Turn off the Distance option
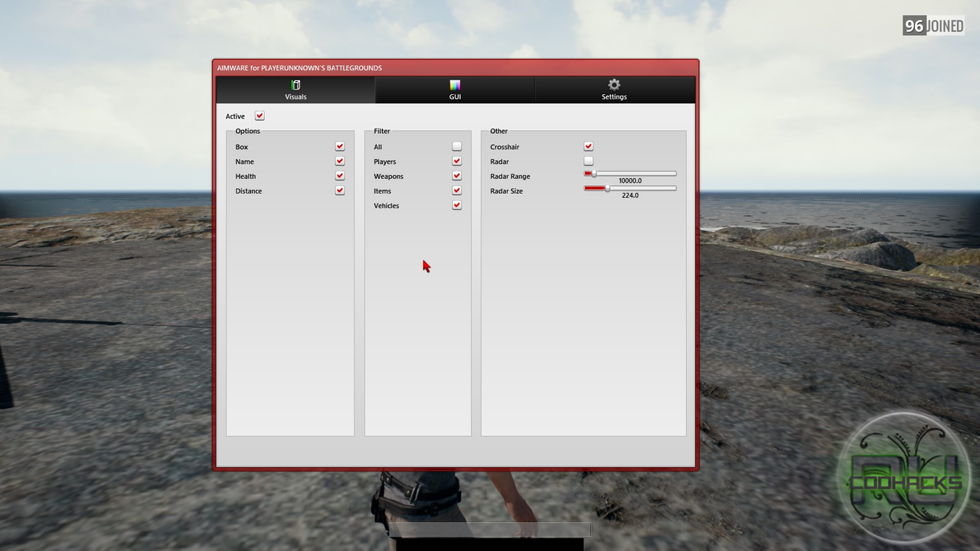This screenshot has height=551, width=980. click(340, 191)
